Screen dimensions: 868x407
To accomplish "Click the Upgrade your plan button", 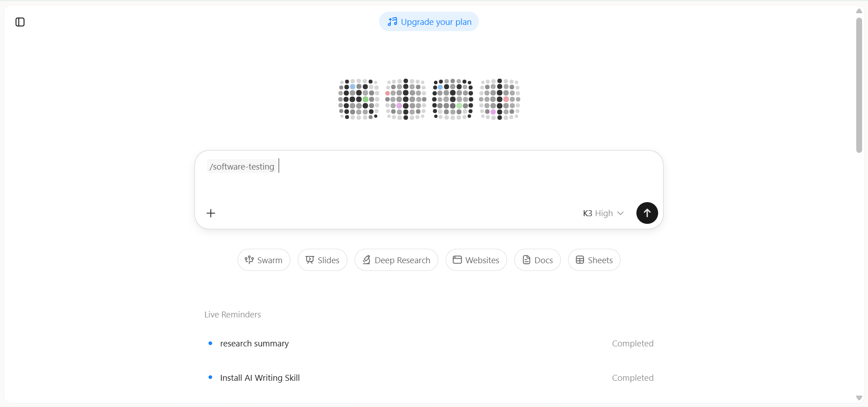I will point(429,22).
